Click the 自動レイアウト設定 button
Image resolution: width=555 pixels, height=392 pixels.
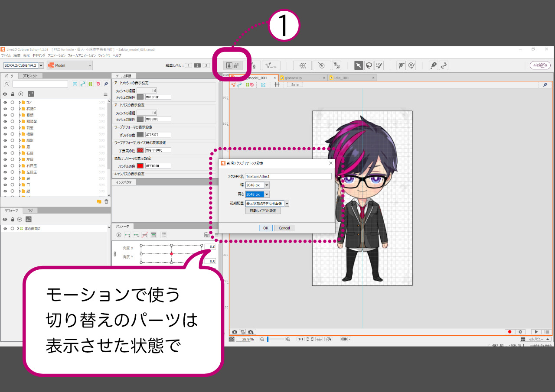point(263,211)
